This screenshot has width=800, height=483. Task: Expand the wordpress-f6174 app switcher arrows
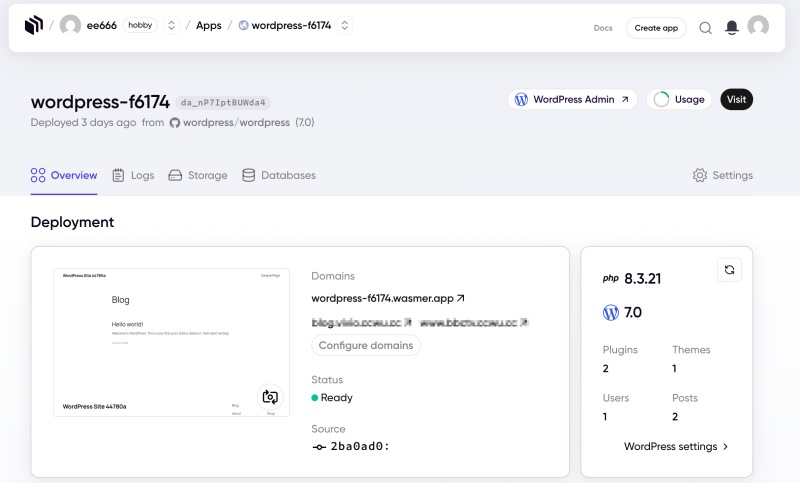coord(345,25)
